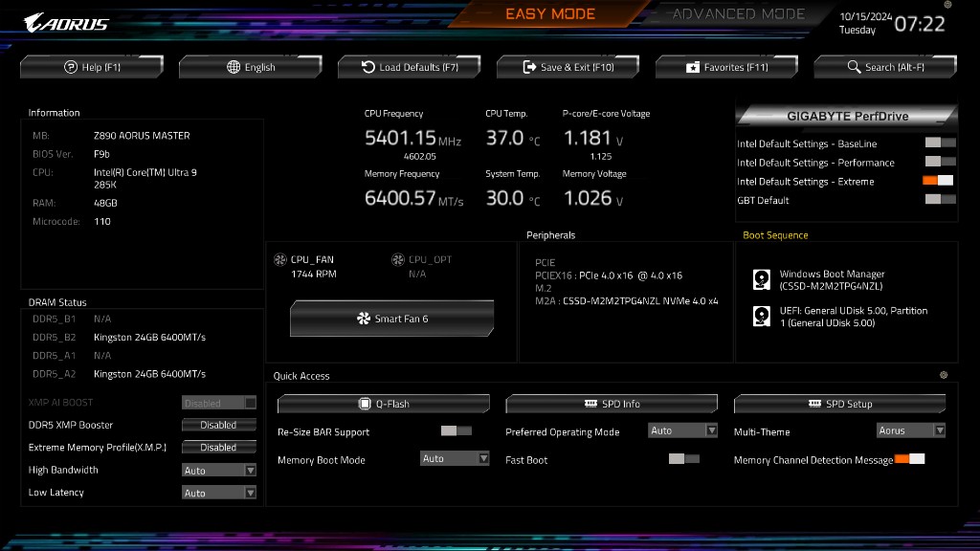Screen dimensions: 980x551
Task: Click the Quick Access settings gear icon
Action: 944,375
